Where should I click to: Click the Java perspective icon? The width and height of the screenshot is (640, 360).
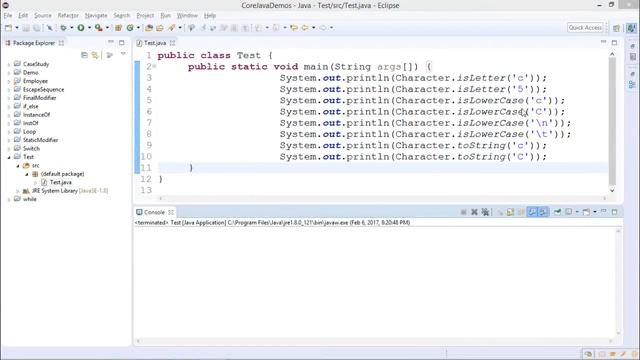tap(631, 28)
